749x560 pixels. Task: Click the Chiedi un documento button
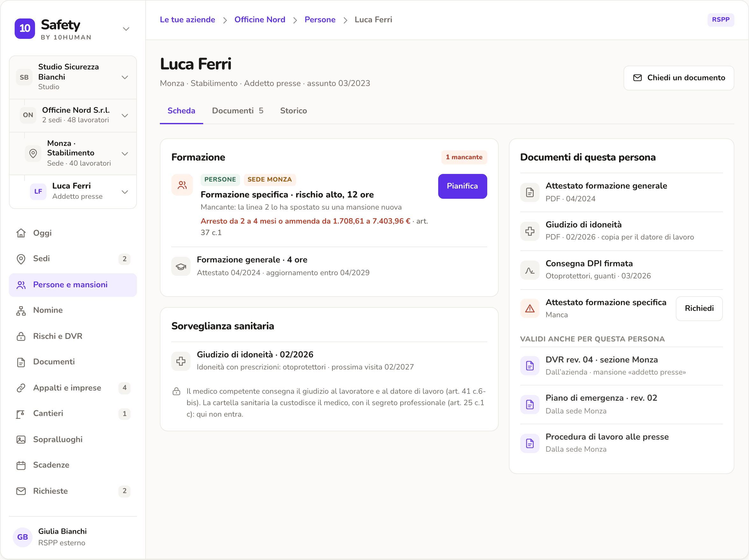679,78
